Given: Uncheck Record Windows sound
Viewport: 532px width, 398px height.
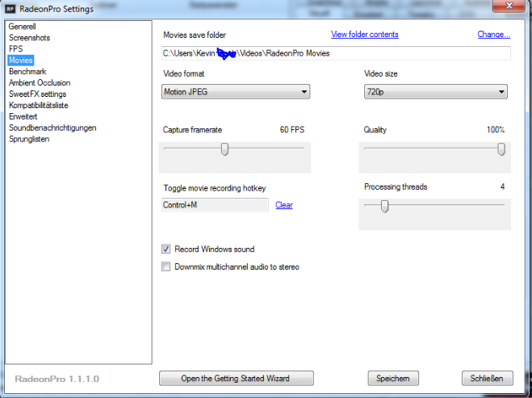Looking at the screenshot, I should pyautogui.click(x=166, y=249).
